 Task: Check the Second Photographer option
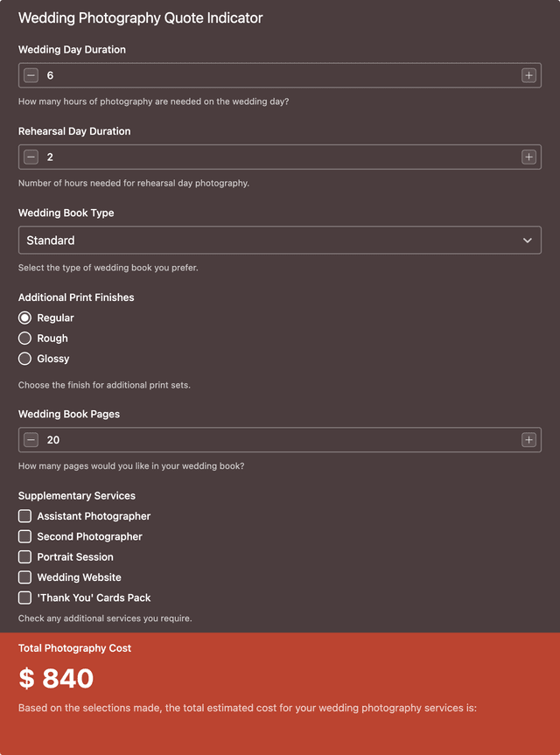pos(25,536)
